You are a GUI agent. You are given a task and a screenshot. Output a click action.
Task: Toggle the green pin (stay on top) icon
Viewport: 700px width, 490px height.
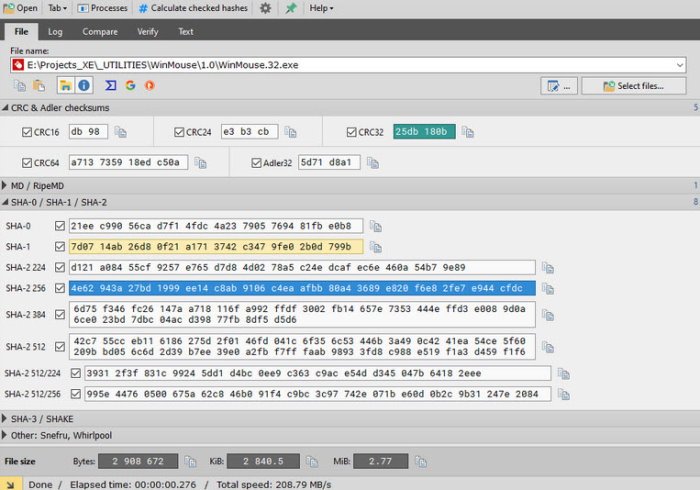point(291,8)
